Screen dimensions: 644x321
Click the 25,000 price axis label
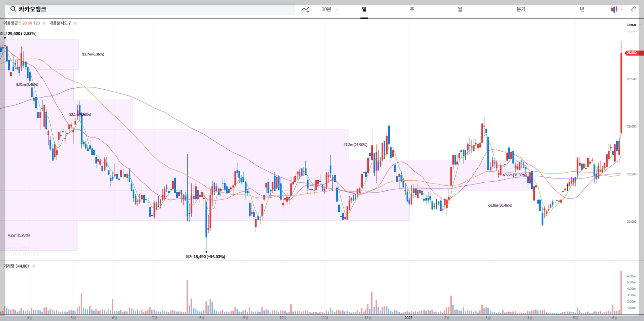(x=632, y=126)
